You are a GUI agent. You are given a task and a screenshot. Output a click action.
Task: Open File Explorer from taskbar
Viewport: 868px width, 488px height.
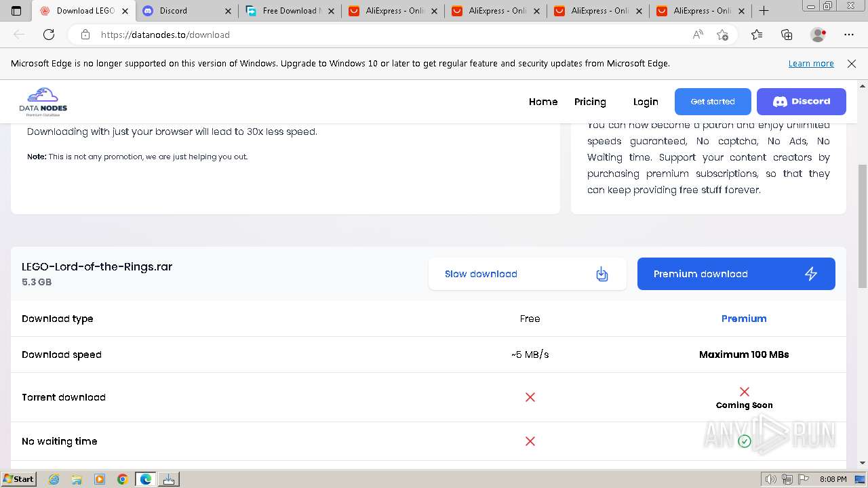point(77,479)
